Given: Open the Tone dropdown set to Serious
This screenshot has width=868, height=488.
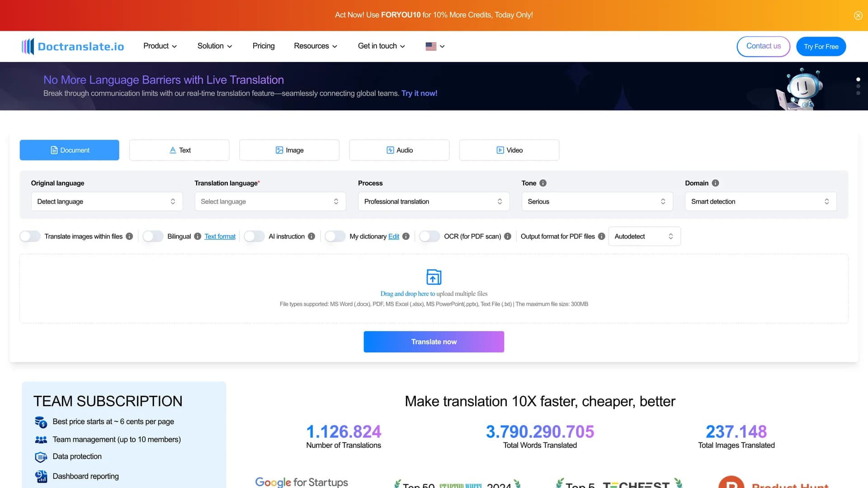Looking at the screenshot, I should point(597,202).
